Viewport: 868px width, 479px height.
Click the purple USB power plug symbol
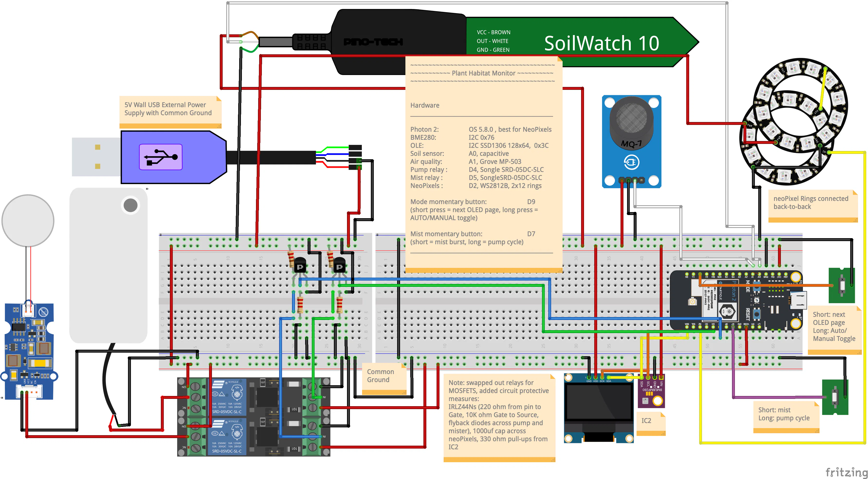tap(161, 157)
